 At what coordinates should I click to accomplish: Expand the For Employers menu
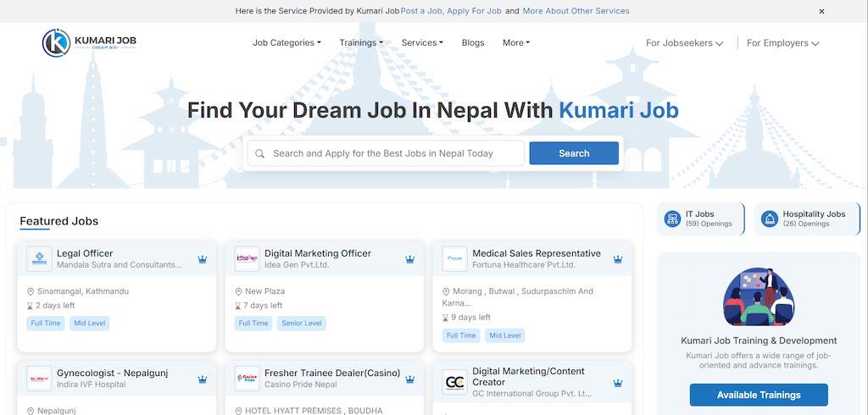click(782, 43)
